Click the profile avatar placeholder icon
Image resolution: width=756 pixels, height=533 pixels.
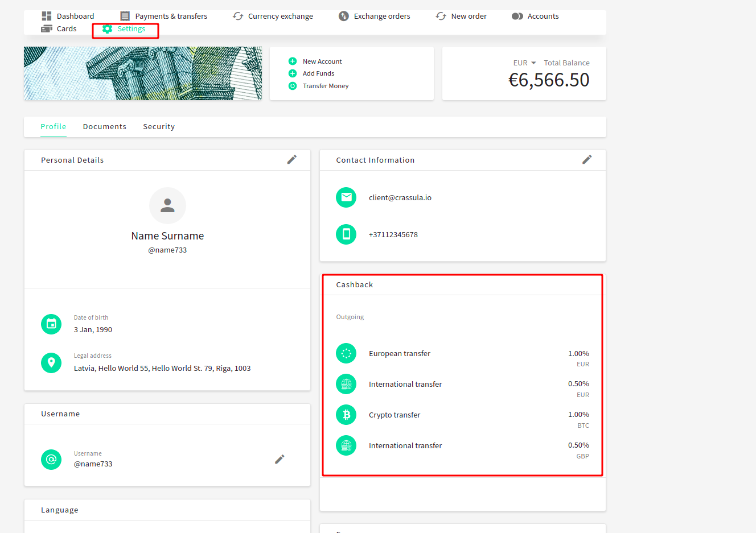coord(167,205)
